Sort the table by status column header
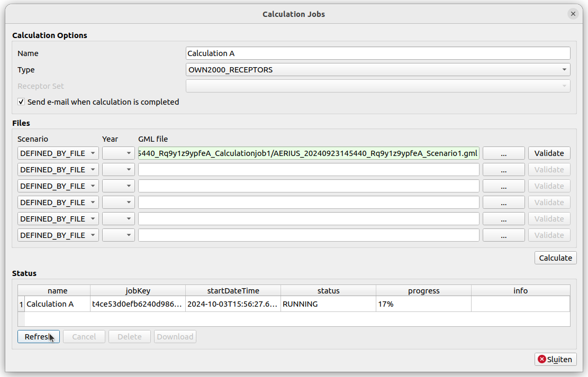Screen dimensions: 588x377 [328, 291]
